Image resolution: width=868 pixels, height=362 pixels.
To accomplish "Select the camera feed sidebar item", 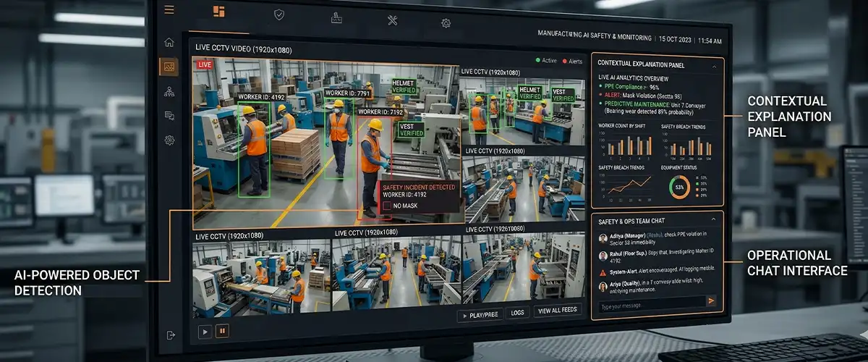I will (169, 67).
